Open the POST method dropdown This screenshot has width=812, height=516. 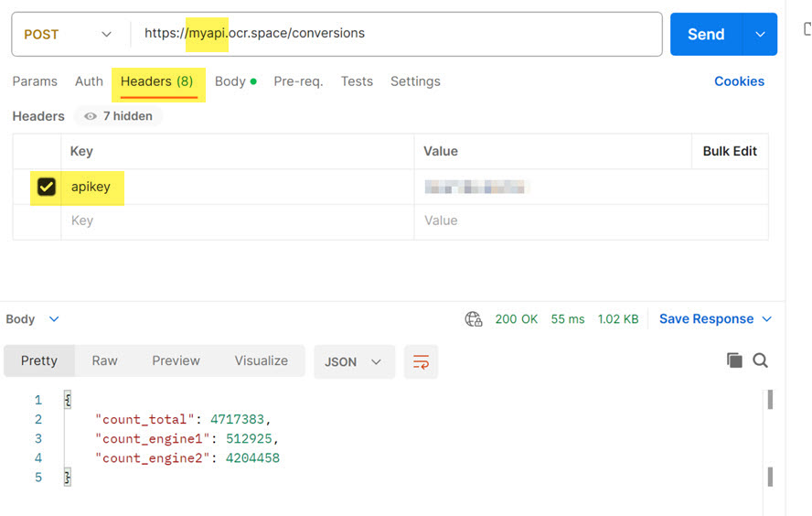(68, 35)
